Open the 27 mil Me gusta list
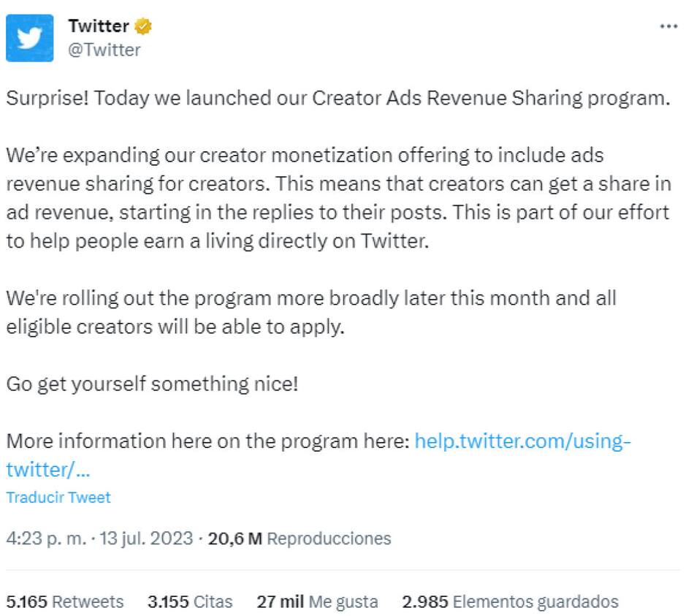694x616 pixels. pos(317,602)
